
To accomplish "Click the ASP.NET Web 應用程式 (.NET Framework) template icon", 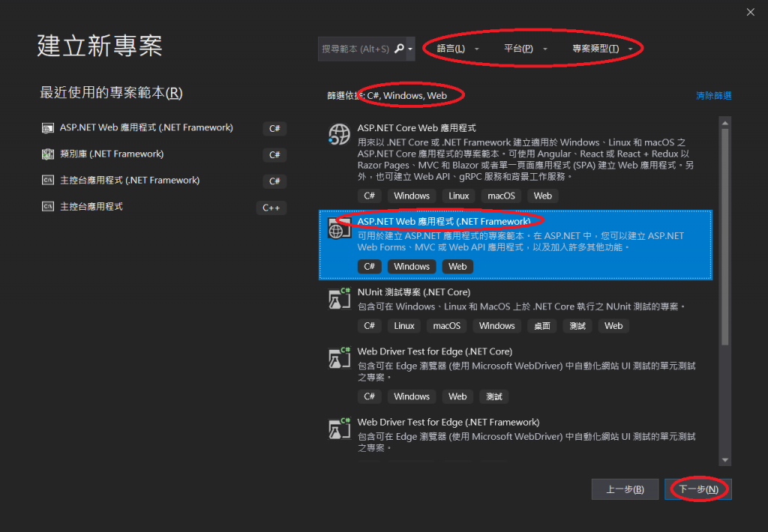I will (x=339, y=228).
